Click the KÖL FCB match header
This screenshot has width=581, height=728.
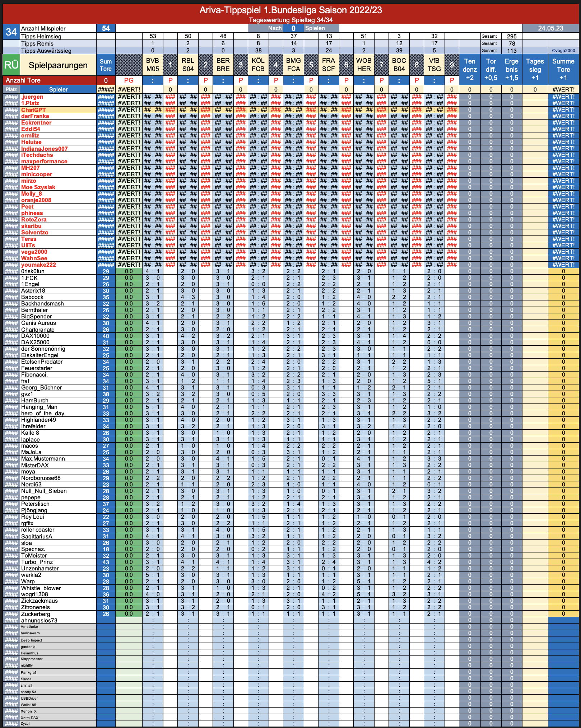click(258, 65)
